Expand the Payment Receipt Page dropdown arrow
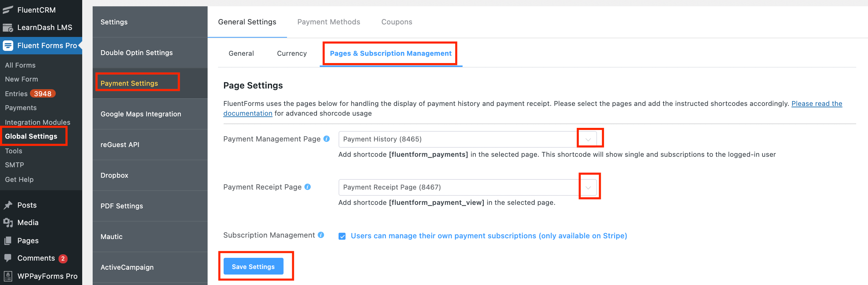The height and width of the screenshot is (285, 868). click(x=588, y=187)
